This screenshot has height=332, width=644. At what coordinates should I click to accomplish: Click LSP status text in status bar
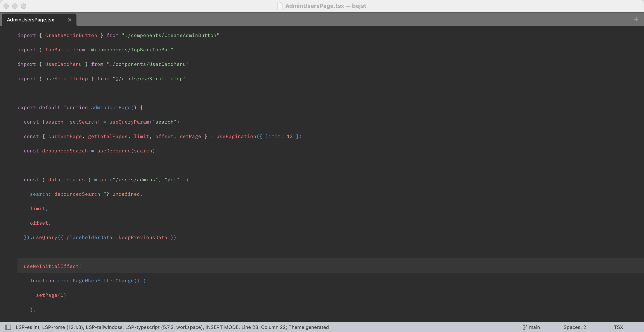pos(172,327)
